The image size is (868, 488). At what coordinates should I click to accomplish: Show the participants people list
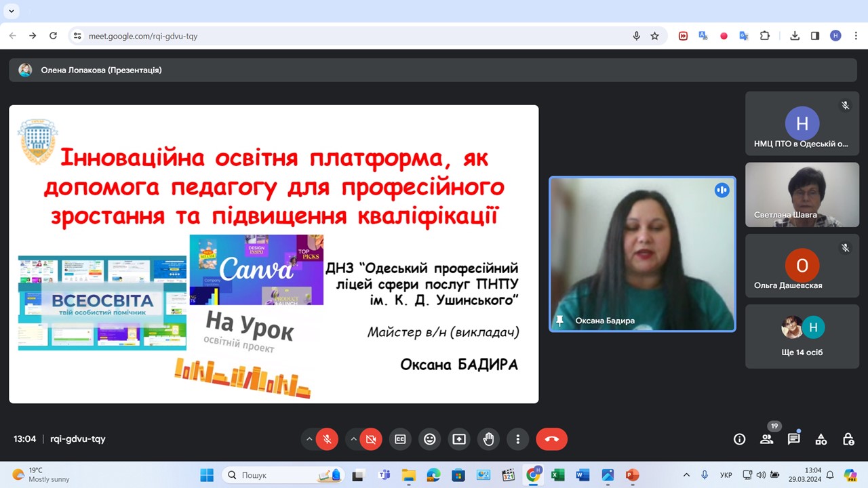tap(766, 439)
